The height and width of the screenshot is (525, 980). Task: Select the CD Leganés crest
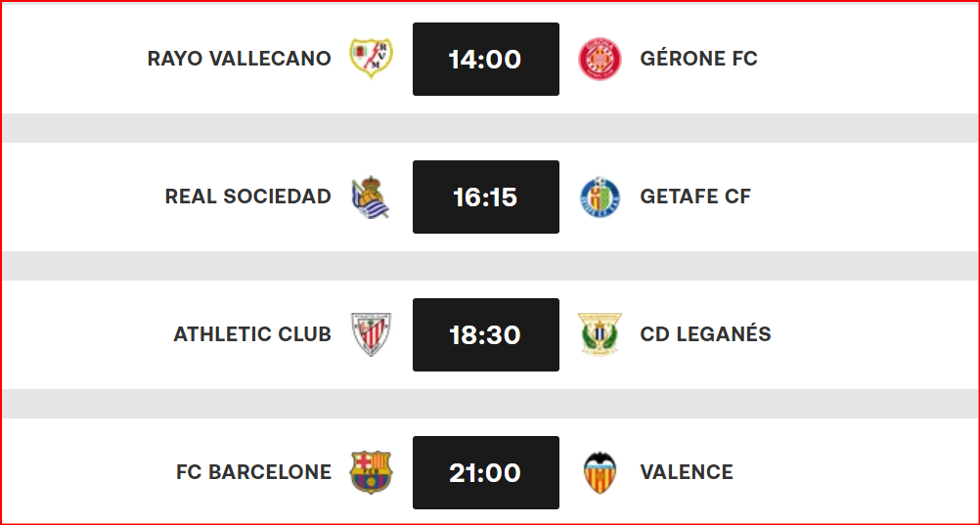pyautogui.click(x=600, y=334)
